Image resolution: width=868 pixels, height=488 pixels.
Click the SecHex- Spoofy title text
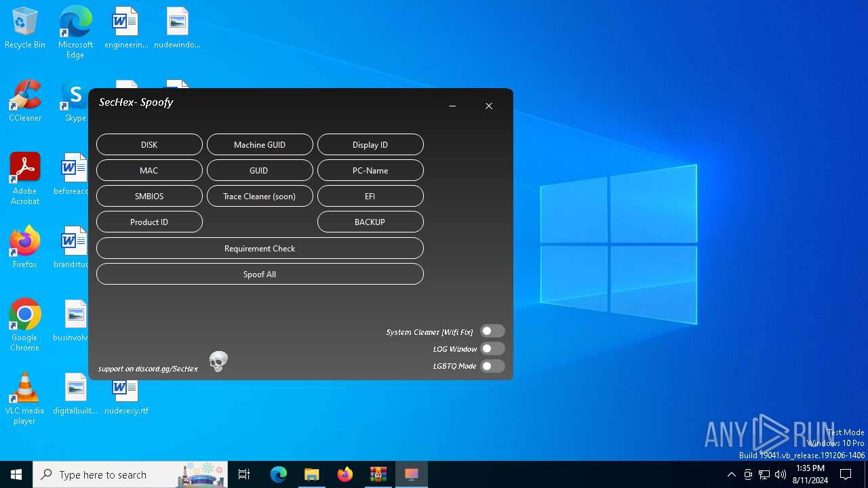point(136,102)
